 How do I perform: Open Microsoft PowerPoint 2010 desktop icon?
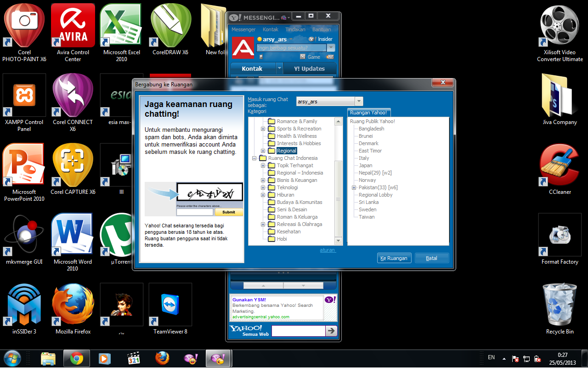click(x=24, y=173)
